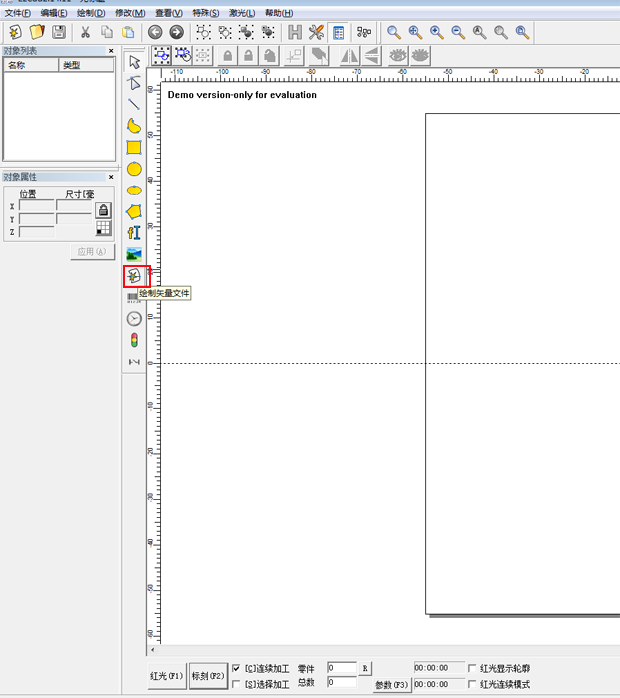Click the R reset button beside 零件
620x698 pixels.
pyautogui.click(x=365, y=668)
